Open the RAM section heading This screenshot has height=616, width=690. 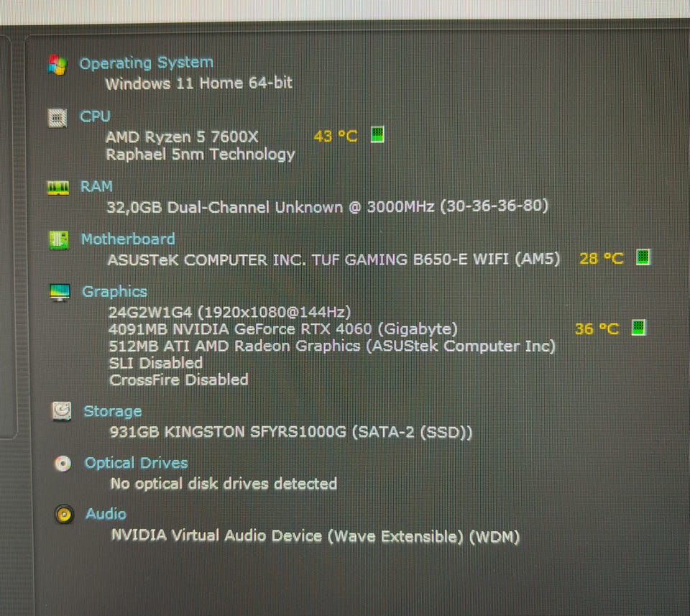pos(96,187)
